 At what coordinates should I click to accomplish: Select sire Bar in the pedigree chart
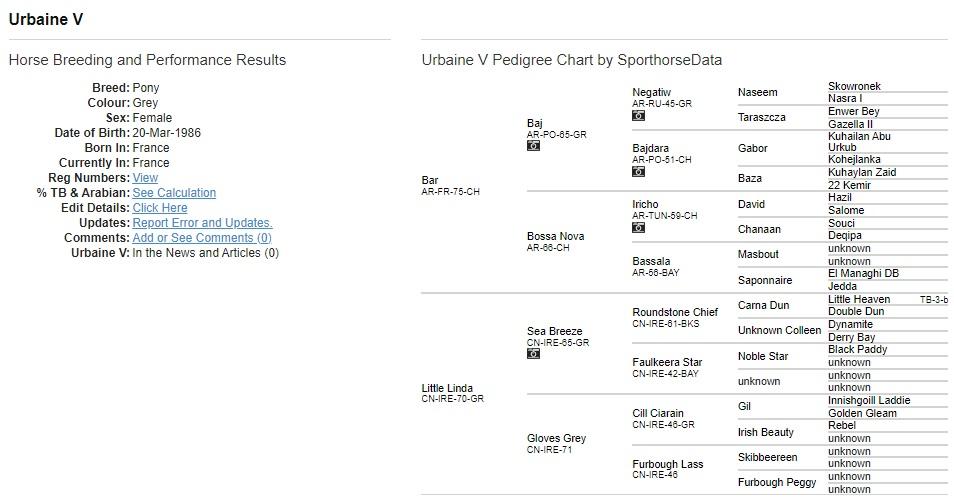pos(430,180)
